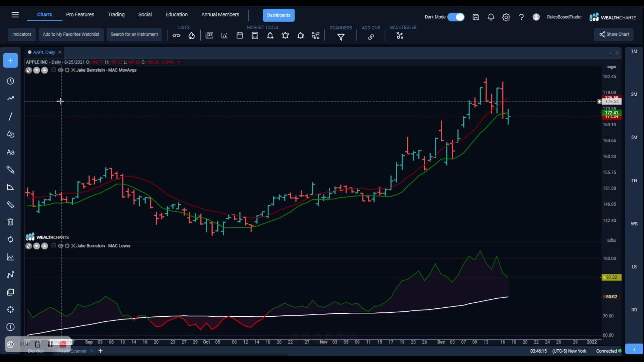The image size is (644, 362).
Task: Open the Social menu
Action: (x=145, y=14)
